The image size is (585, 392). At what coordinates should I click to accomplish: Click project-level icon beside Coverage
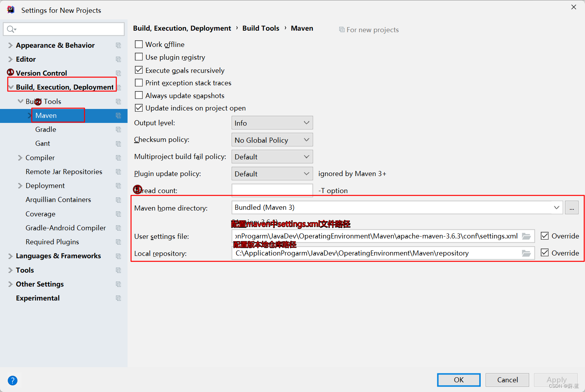(119, 214)
